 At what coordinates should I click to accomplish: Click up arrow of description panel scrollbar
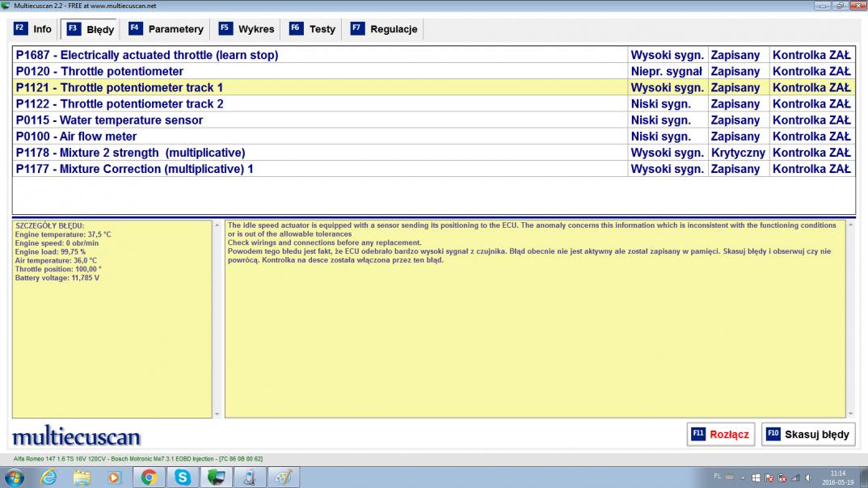(x=851, y=225)
